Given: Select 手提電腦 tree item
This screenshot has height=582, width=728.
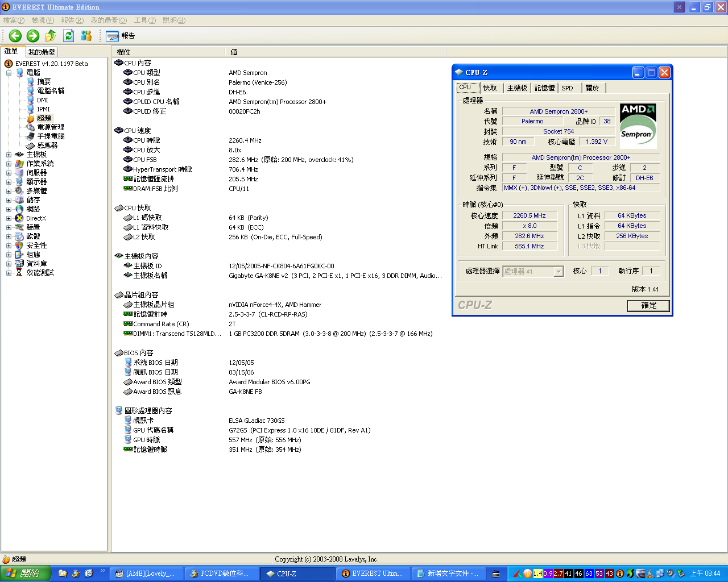Looking at the screenshot, I should tap(51, 136).
